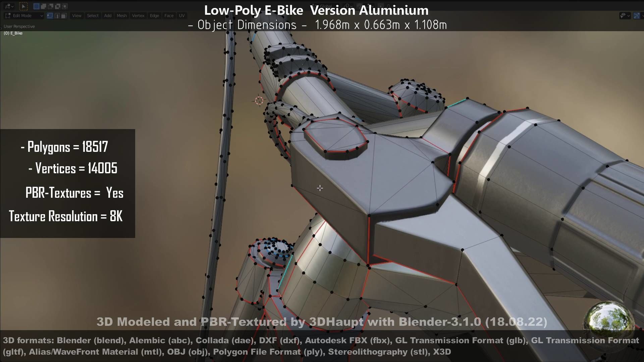The width and height of the screenshot is (644, 362).
Task: Click the '(0) E_Bike' object label
Action: (13, 33)
